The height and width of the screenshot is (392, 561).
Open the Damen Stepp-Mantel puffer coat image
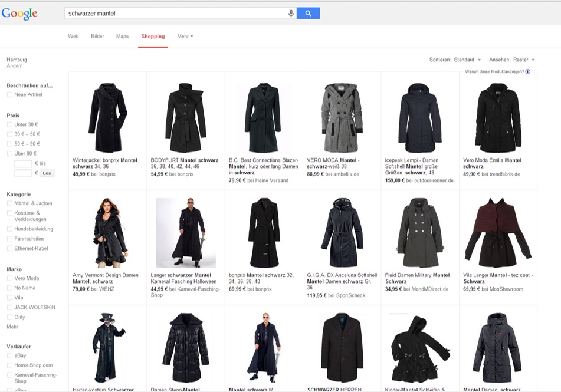(x=186, y=348)
